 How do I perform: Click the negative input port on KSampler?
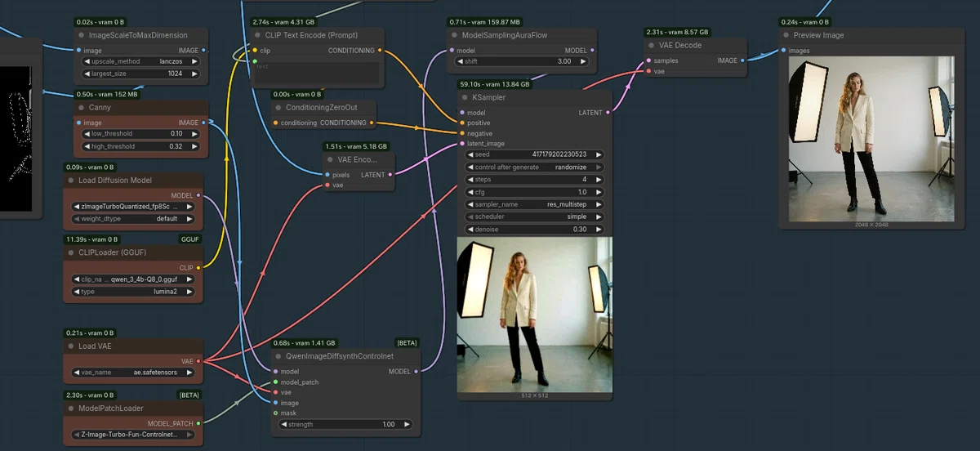[462, 133]
